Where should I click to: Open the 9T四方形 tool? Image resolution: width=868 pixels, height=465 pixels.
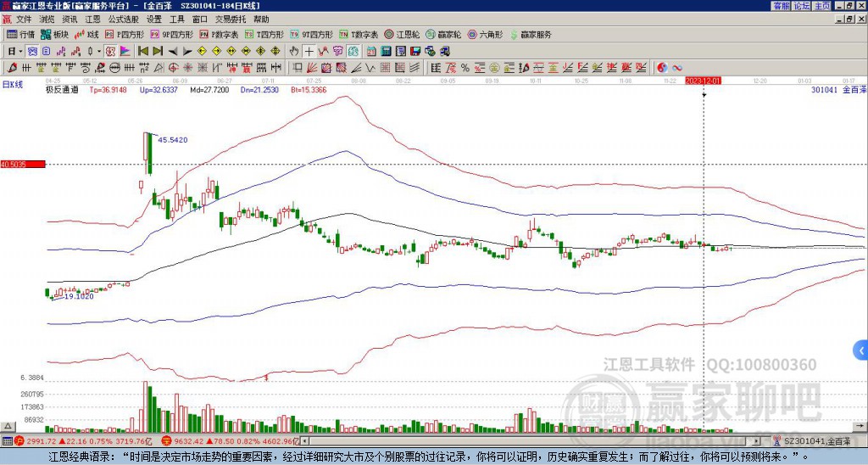pyautogui.click(x=312, y=34)
